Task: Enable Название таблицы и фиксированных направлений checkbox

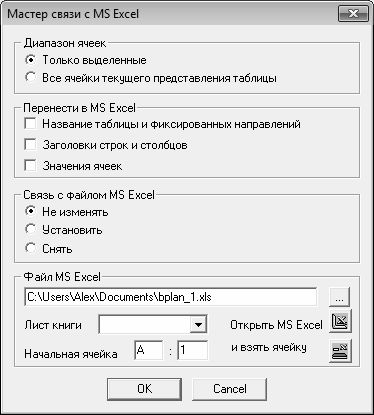Action: pyautogui.click(x=30, y=124)
